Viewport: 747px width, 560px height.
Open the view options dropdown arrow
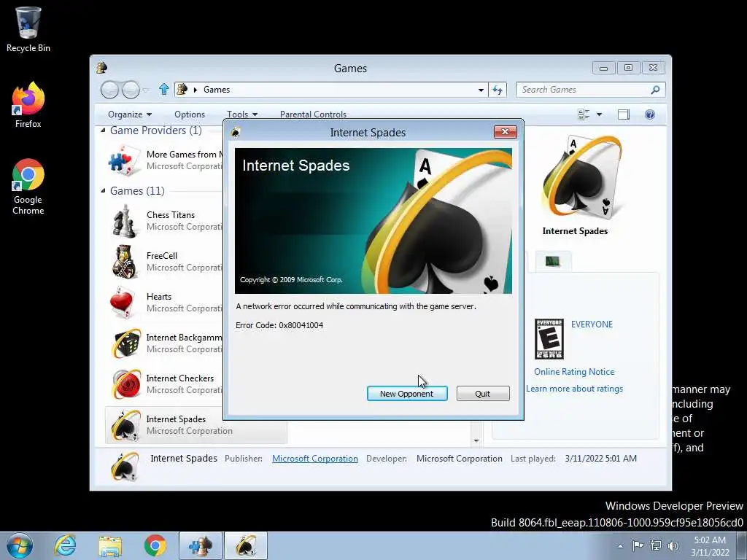coord(600,114)
